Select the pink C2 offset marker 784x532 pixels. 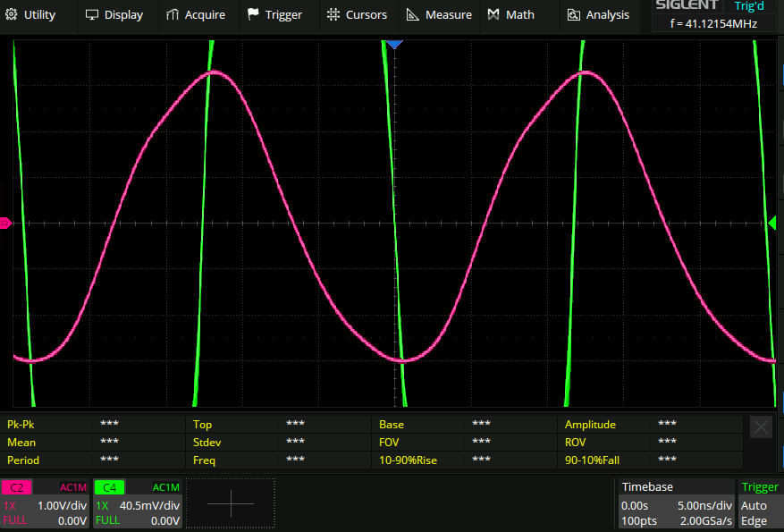click(x=5, y=222)
